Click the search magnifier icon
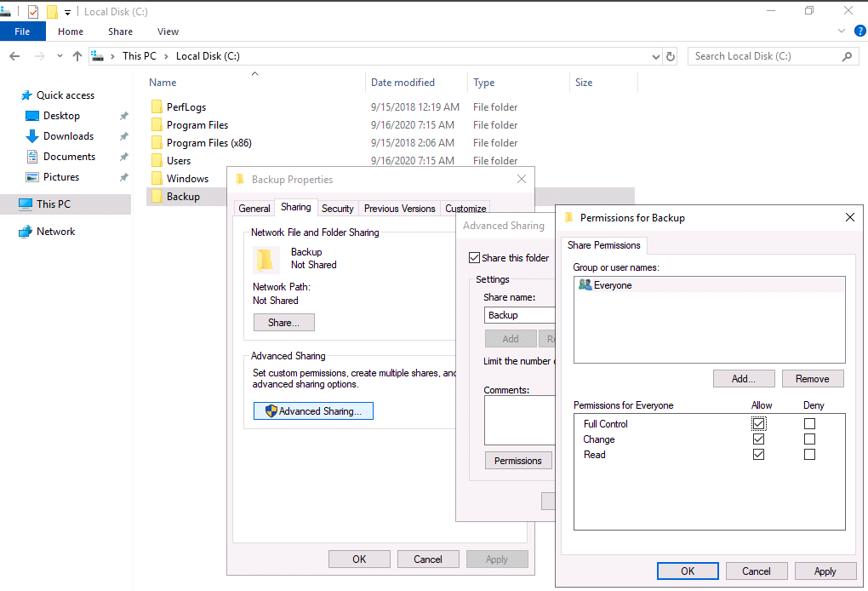 tap(847, 56)
